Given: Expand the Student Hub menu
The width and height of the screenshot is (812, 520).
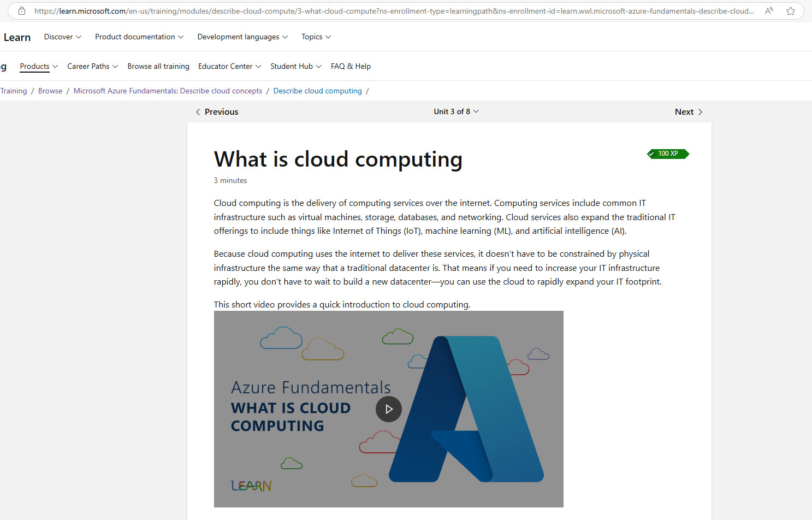Looking at the screenshot, I should pyautogui.click(x=296, y=66).
